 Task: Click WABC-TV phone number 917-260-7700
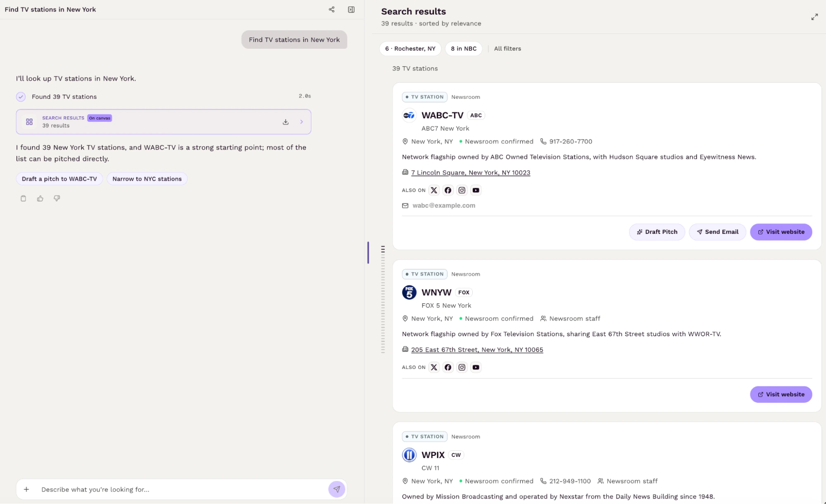[x=571, y=141]
